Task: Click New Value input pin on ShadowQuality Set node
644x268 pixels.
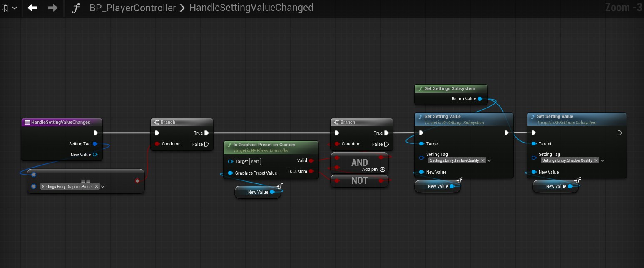Action: pyautogui.click(x=534, y=172)
